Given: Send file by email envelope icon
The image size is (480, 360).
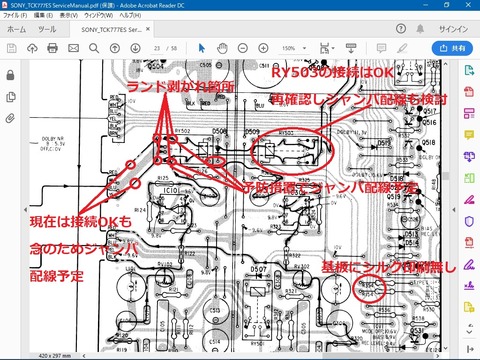Looking at the screenshot, I should 73,48.
